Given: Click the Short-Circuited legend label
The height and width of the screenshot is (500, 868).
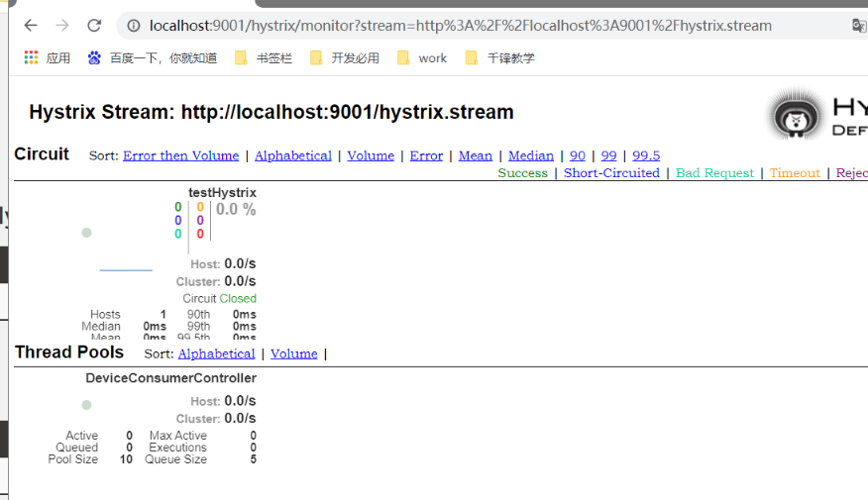Looking at the screenshot, I should [611, 173].
